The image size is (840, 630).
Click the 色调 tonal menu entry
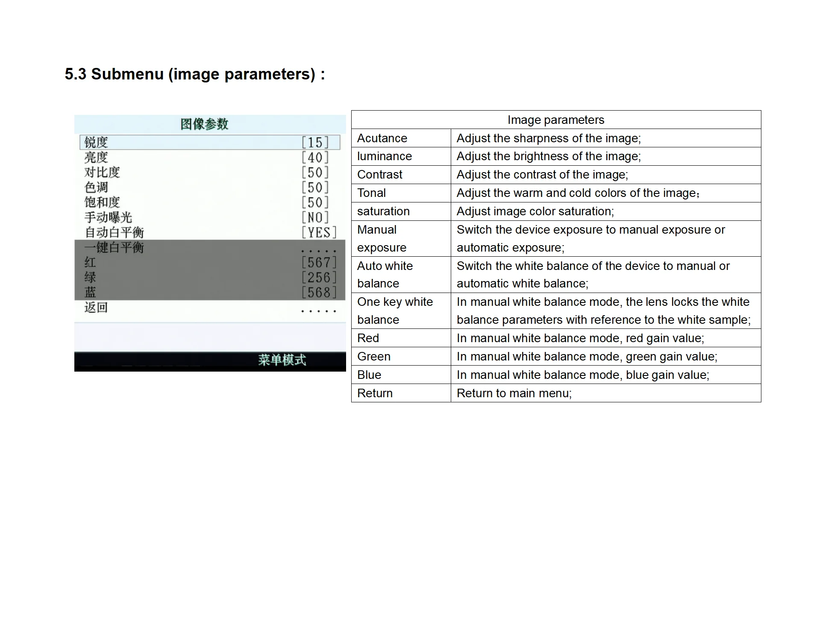96,188
